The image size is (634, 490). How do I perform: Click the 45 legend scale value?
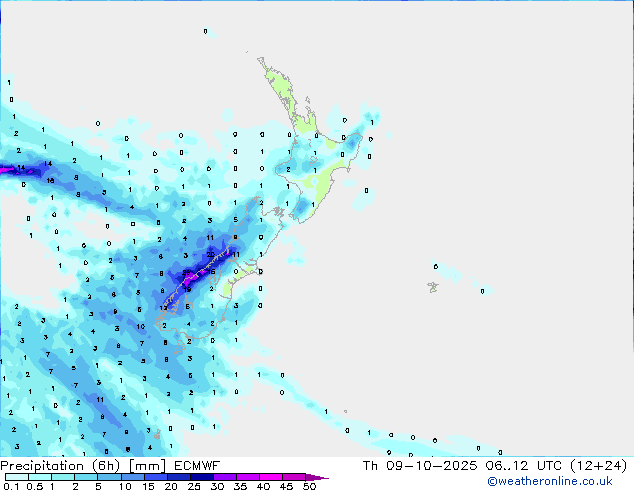286,486
